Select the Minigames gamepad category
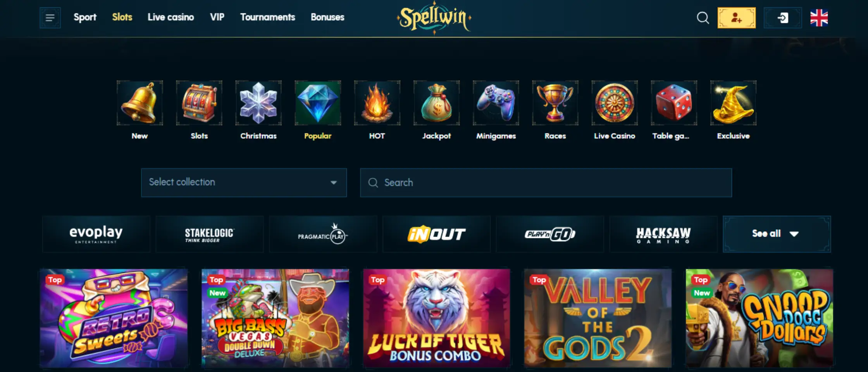This screenshot has width=868, height=372. pos(496,103)
